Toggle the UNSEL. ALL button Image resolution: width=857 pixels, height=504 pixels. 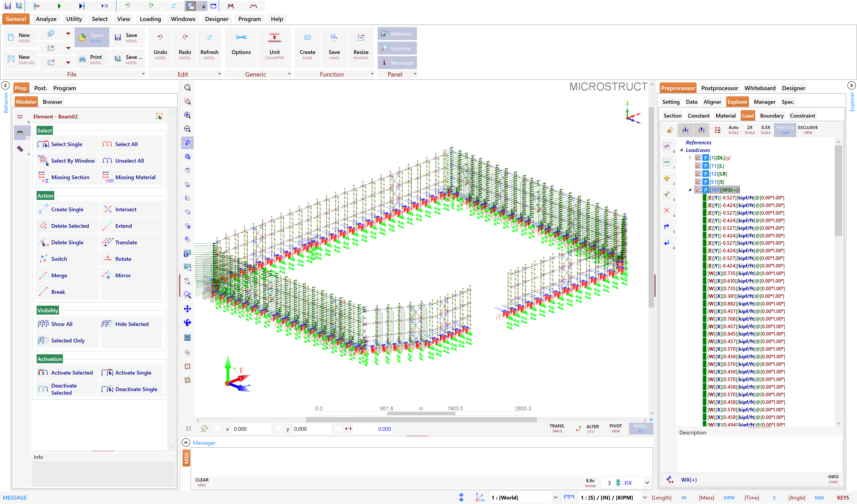click(x=641, y=429)
